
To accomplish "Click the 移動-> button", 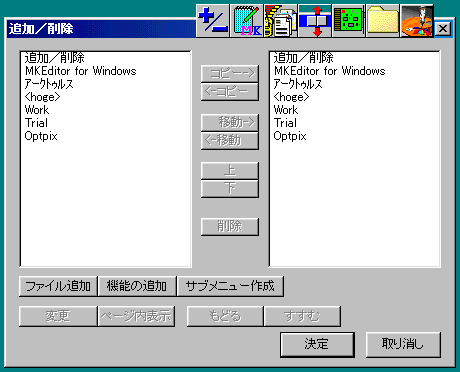I will point(230,123).
